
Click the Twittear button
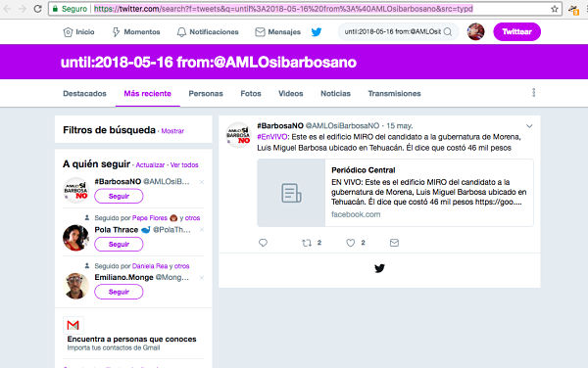coord(516,31)
